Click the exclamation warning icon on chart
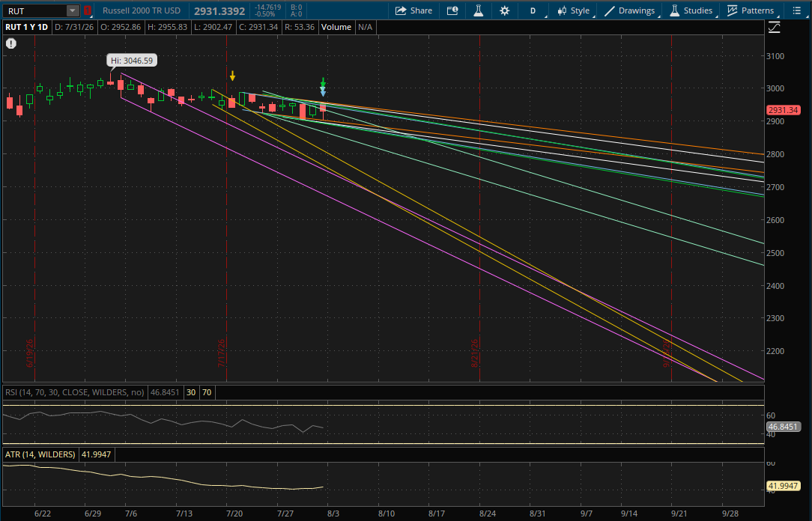 tap(11, 43)
